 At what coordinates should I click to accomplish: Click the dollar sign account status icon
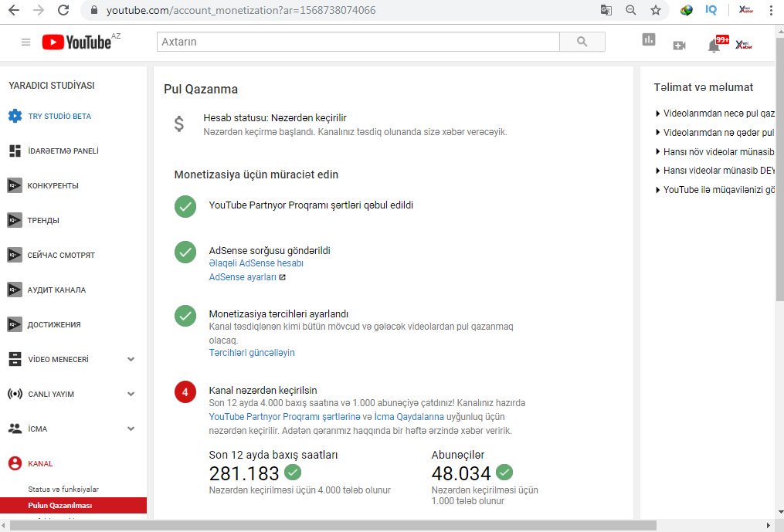coord(179,124)
